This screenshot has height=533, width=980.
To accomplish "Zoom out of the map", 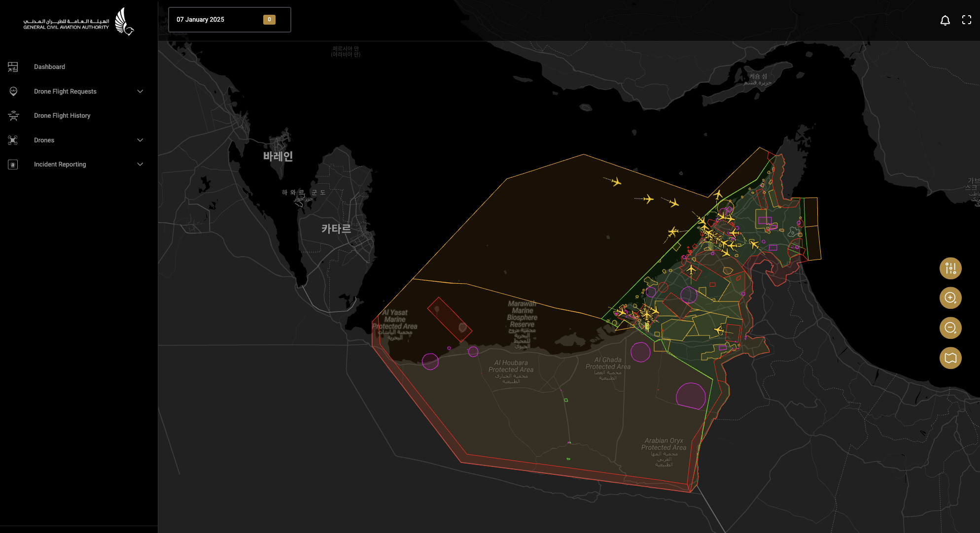I will click(x=950, y=328).
